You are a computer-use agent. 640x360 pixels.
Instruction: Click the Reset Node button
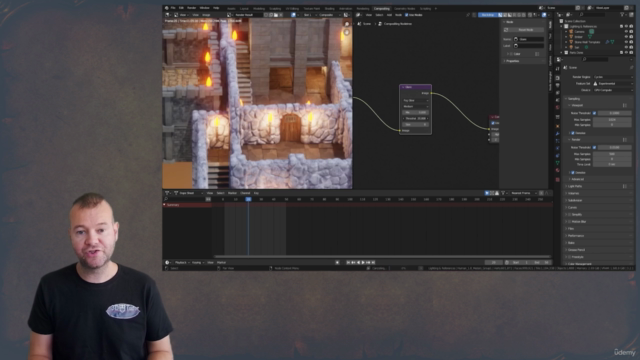tap(524, 30)
